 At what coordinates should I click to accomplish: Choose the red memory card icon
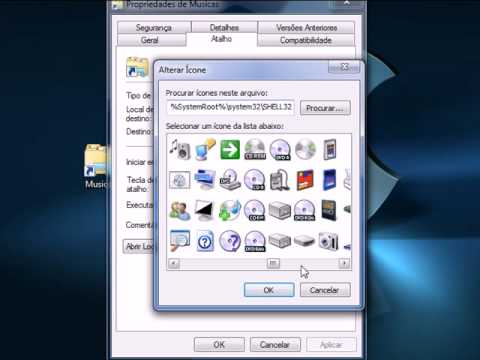305,180
